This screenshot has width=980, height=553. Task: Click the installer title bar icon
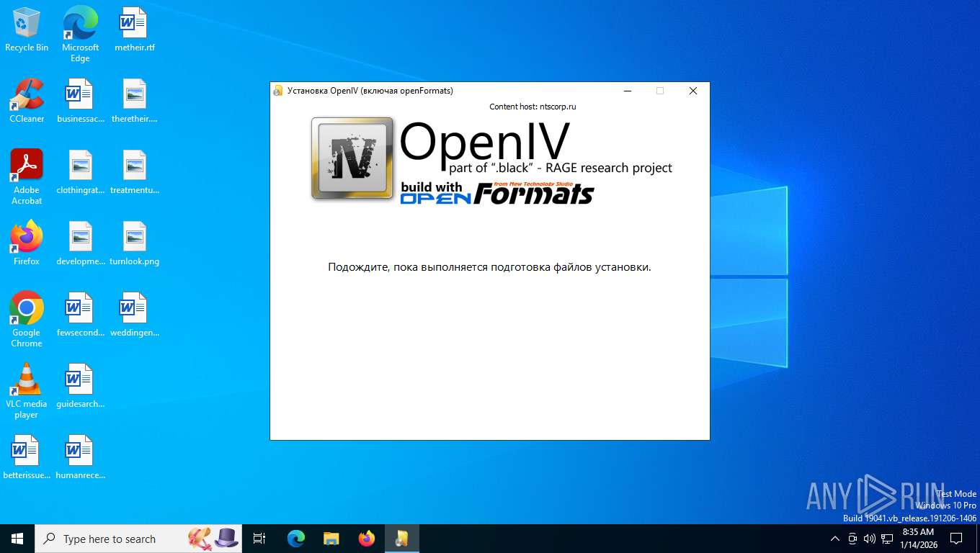coord(278,91)
